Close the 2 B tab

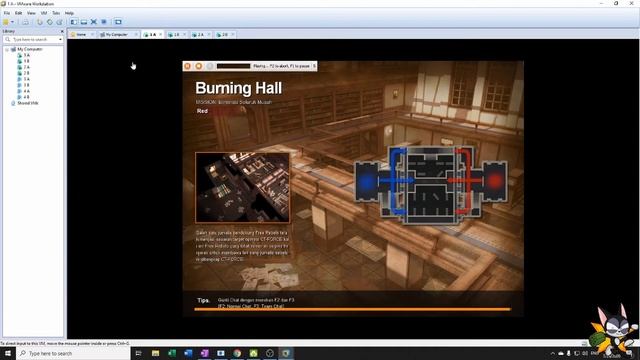click(x=233, y=35)
